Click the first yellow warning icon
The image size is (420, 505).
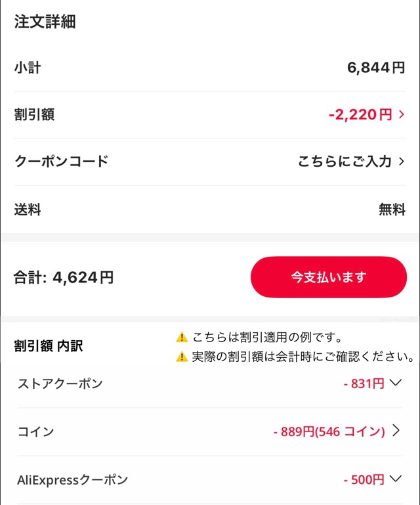[182, 338]
